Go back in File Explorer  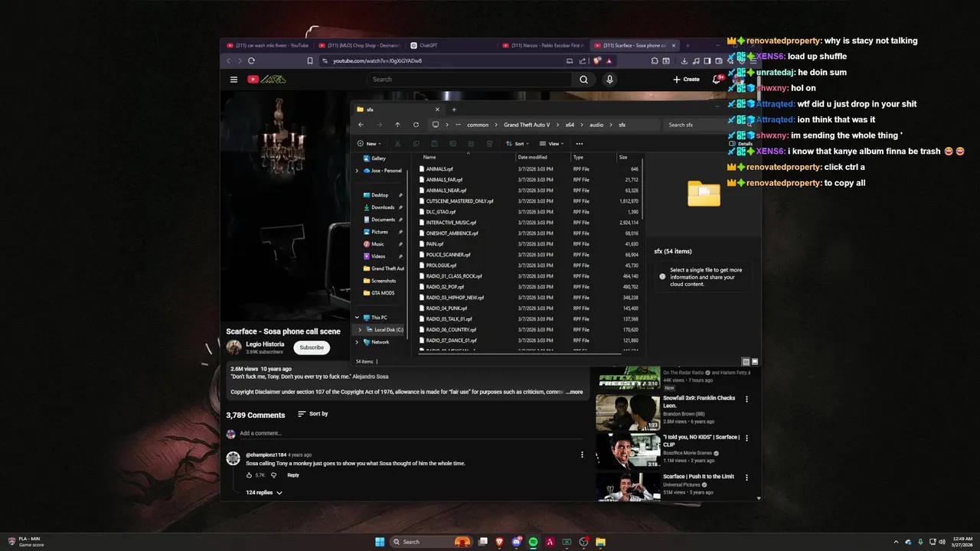tap(361, 124)
